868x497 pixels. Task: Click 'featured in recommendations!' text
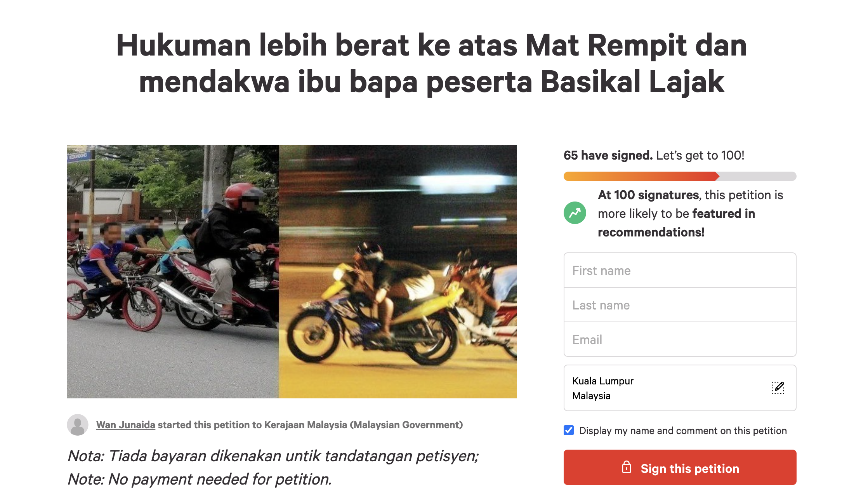(677, 223)
